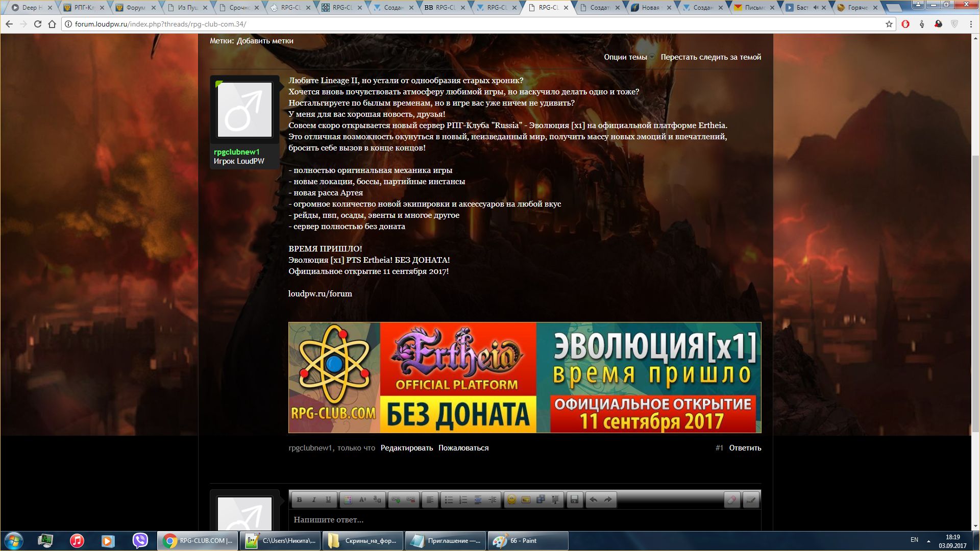The height and width of the screenshot is (551, 980).
Task: Close the Новая tab
Action: pyautogui.click(x=669, y=8)
